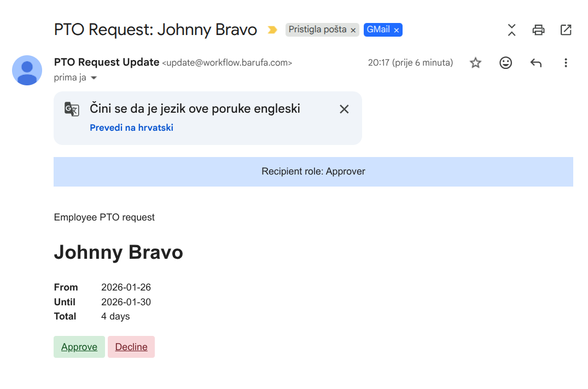Click the collapse all arrows icon
The width and height of the screenshot is (588, 389).
[x=511, y=30]
